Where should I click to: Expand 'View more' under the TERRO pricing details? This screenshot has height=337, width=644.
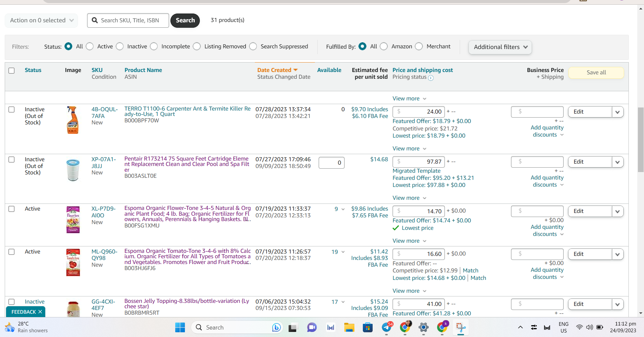point(409,148)
